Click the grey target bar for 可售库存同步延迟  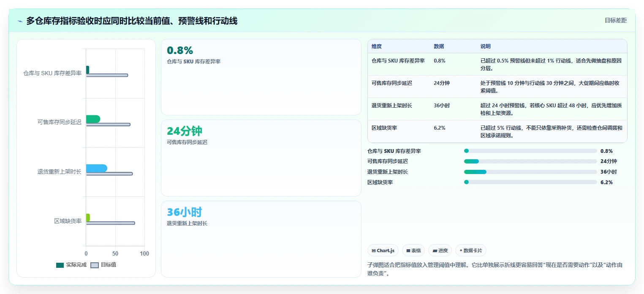[x=108, y=125]
